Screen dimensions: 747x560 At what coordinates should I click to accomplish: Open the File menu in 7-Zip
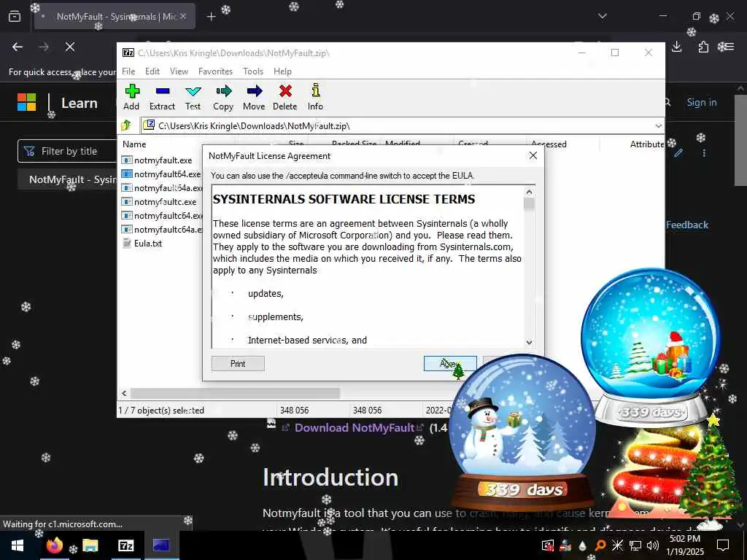point(128,71)
